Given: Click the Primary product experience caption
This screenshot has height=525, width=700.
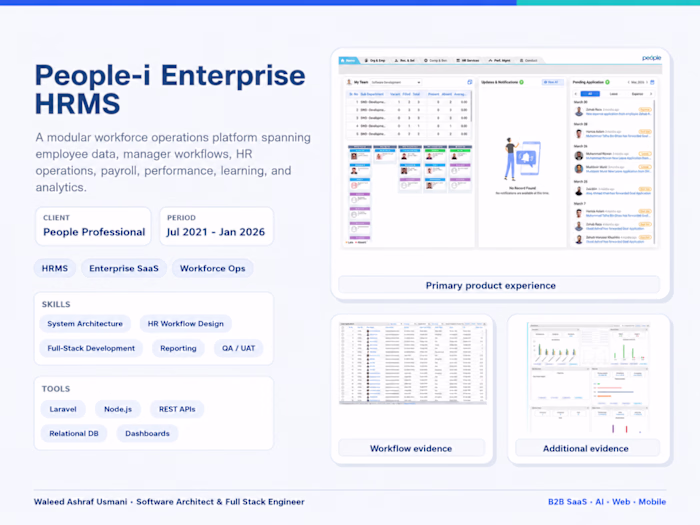Looking at the screenshot, I should (x=499, y=286).
